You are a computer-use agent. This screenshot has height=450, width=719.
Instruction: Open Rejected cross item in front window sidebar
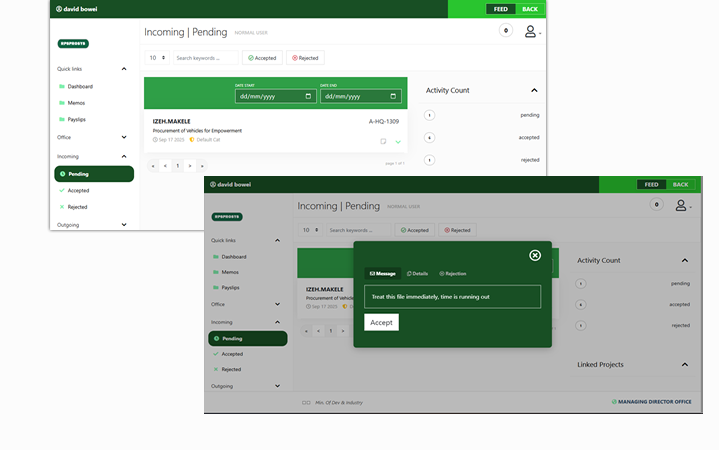227,369
